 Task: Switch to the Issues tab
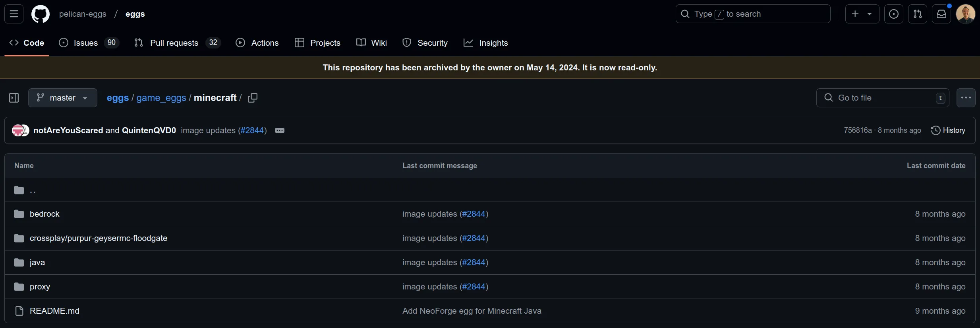point(85,43)
